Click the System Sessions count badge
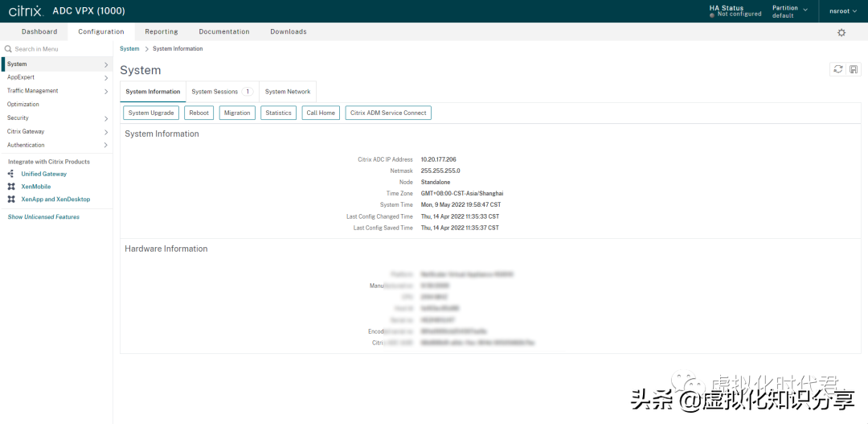 (x=248, y=92)
